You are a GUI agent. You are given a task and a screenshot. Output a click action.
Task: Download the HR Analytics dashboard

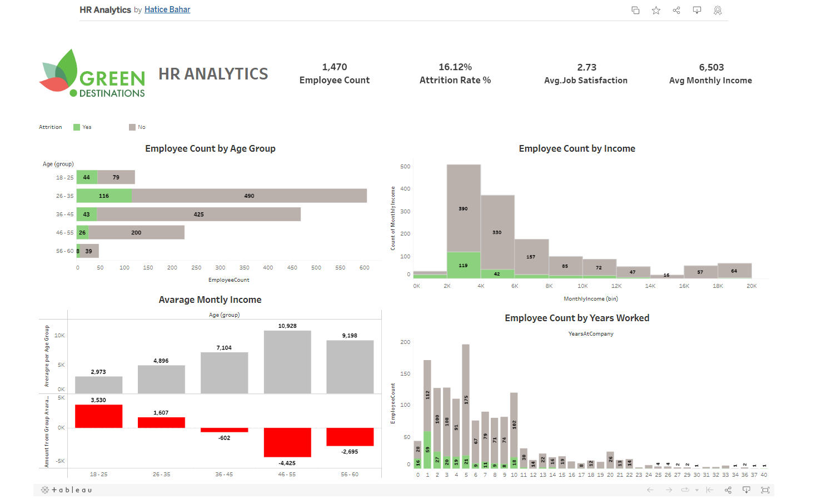pos(697,10)
